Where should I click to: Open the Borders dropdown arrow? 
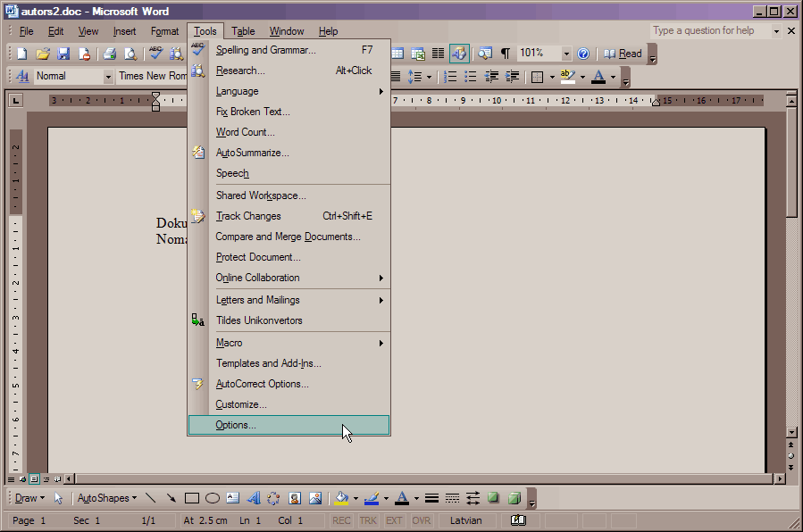[x=552, y=78]
